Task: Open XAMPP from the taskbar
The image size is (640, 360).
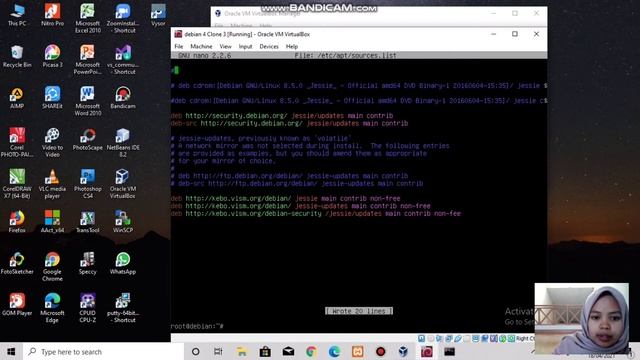Action: point(358,351)
